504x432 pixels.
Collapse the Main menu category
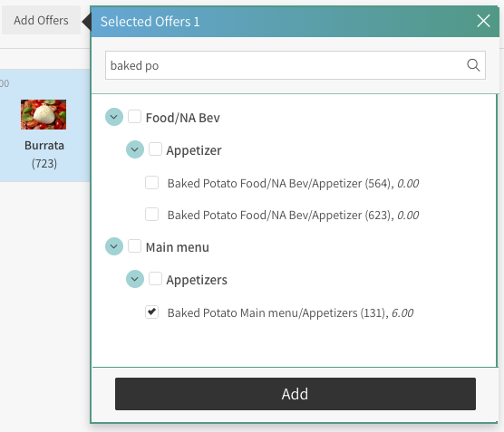[114, 246]
